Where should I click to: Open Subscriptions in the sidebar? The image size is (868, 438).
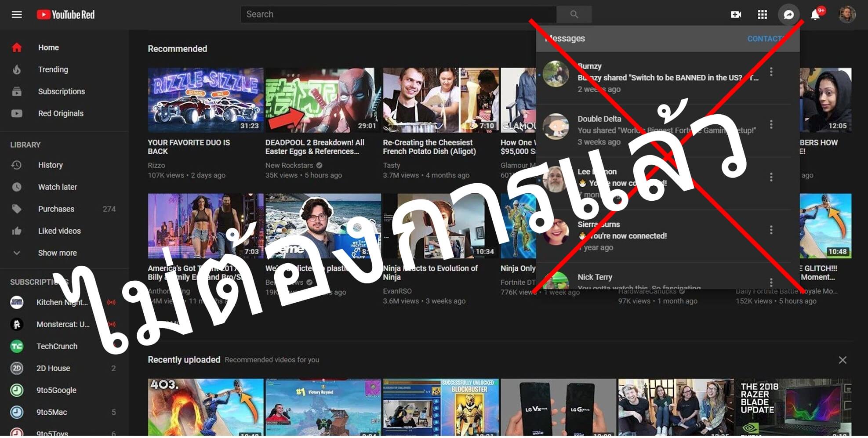click(64, 91)
